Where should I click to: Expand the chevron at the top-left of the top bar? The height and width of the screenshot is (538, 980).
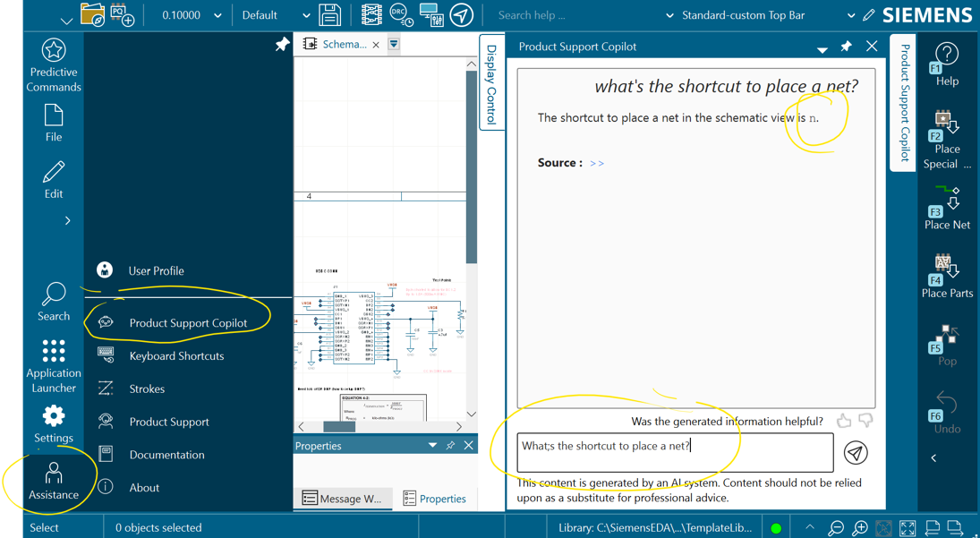(x=66, y=21)
